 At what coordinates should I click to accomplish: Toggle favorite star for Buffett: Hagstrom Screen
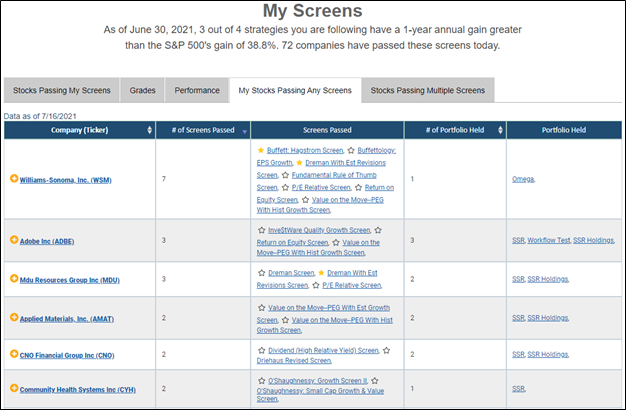pos(261,151)
